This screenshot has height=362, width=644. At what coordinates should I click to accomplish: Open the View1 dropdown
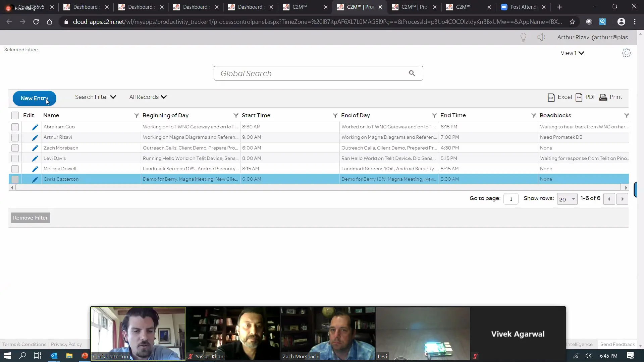pyautogui.click(x=572, y=53)
